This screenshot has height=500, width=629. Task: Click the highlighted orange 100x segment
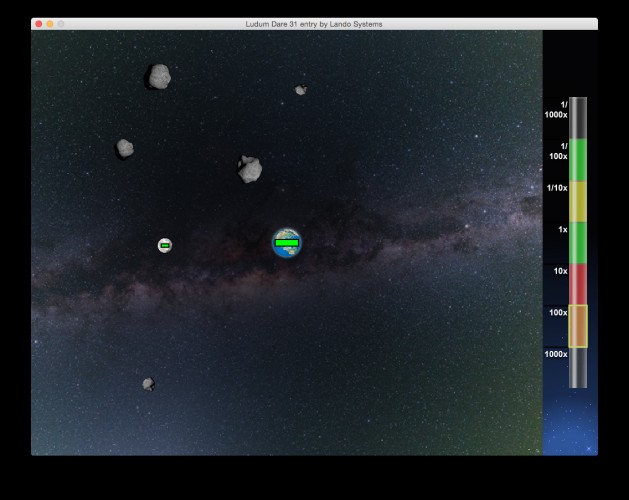[578, 326]
